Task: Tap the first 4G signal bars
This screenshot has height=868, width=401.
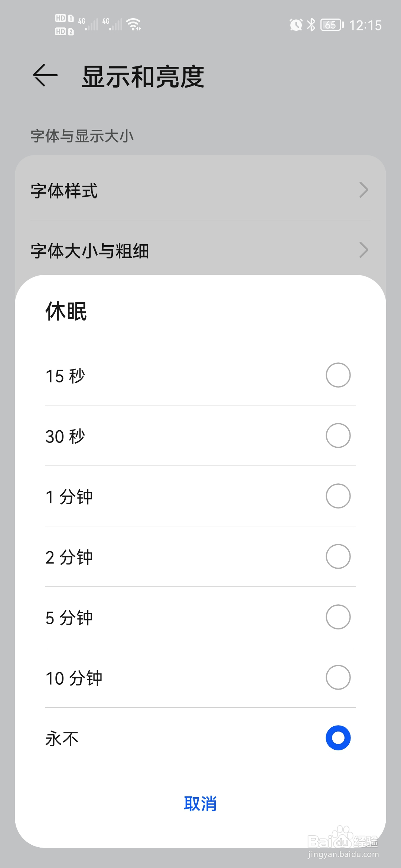Action: pos(88,24)
